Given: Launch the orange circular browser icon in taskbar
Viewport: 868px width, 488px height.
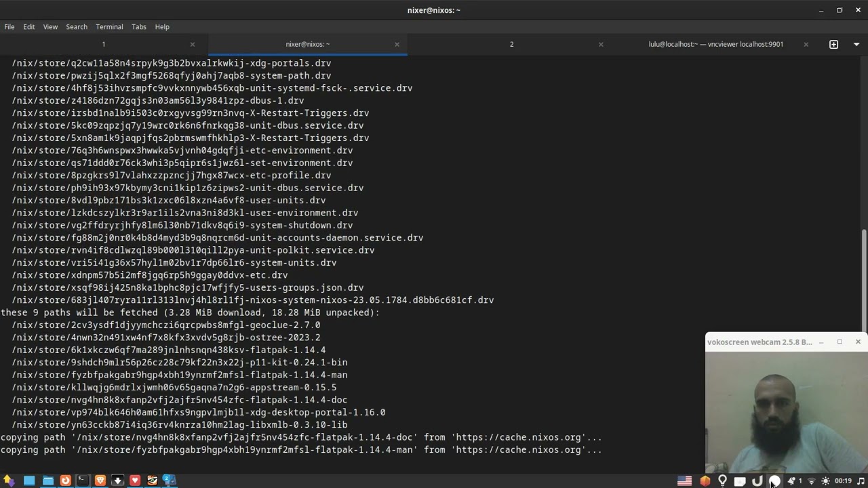Looking at the screenshot, I should tap(66, 481).
